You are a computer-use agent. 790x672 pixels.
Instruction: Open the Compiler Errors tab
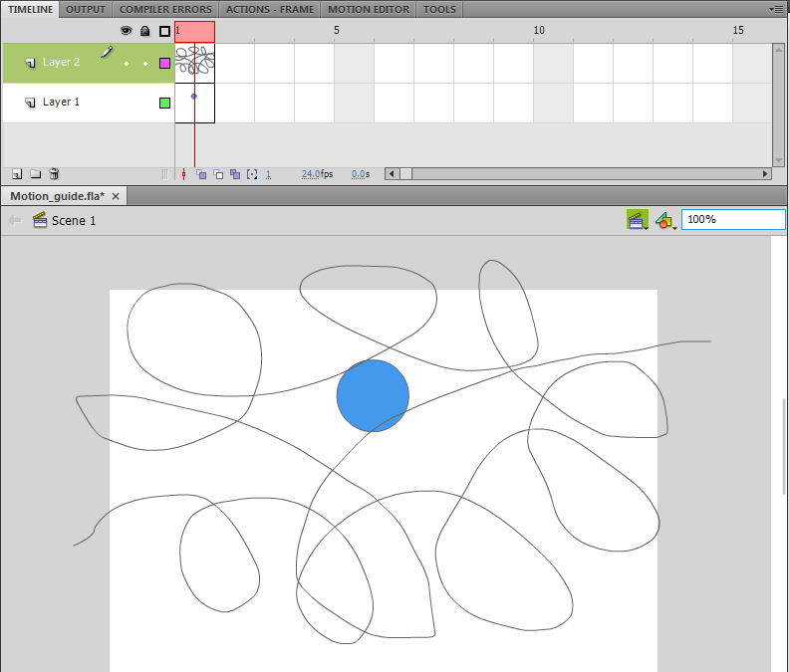coord(165,9)
